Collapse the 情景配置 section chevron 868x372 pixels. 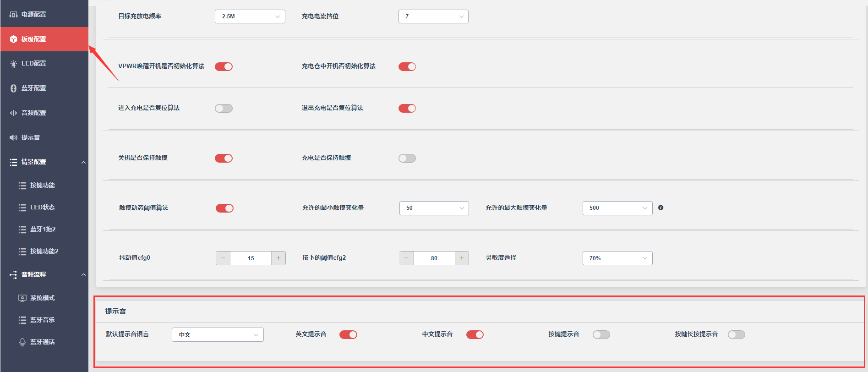[x=83, y=162]
